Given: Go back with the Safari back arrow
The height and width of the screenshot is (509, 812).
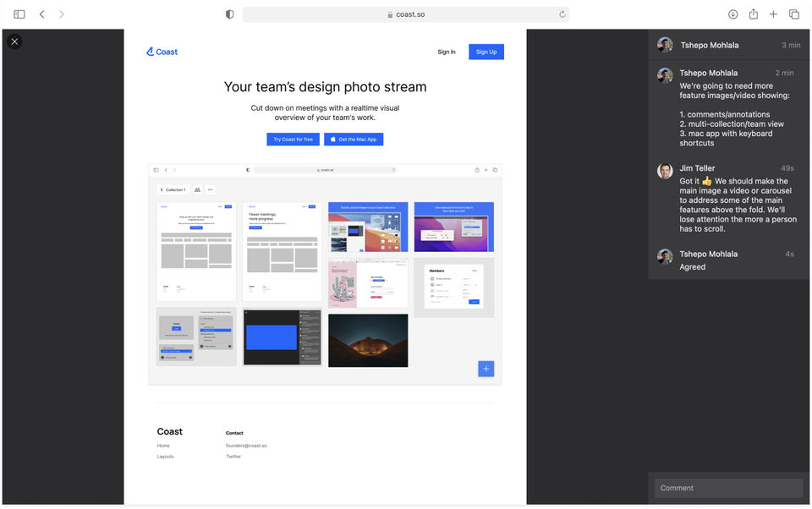Looking at the screenshot, I should click(42, 14).
